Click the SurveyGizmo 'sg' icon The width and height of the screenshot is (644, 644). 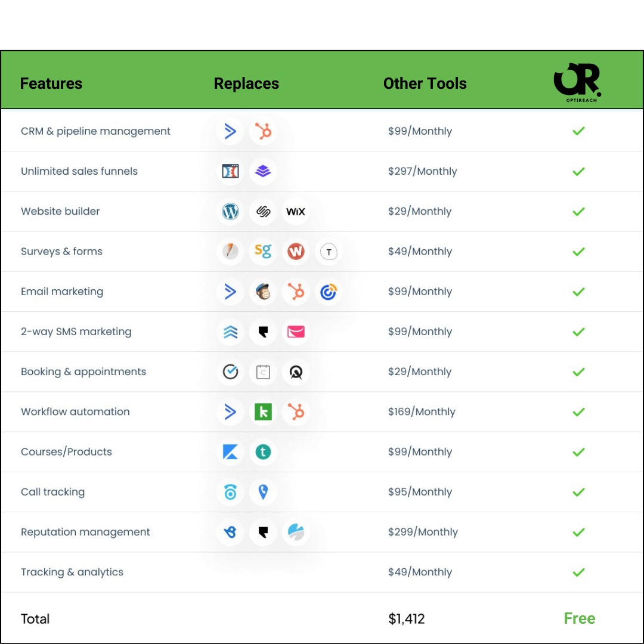(263, 251)
